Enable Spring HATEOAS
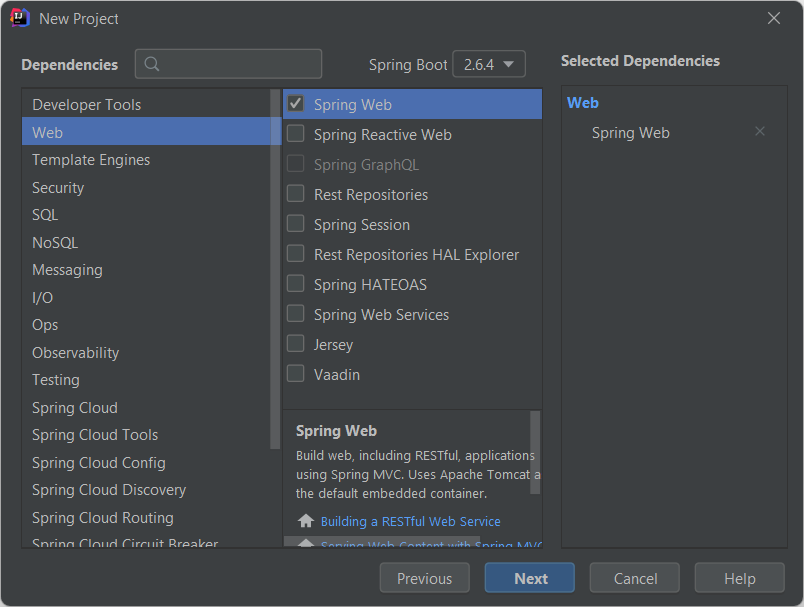The image size is (804, 607). click(x=295, y=284)
